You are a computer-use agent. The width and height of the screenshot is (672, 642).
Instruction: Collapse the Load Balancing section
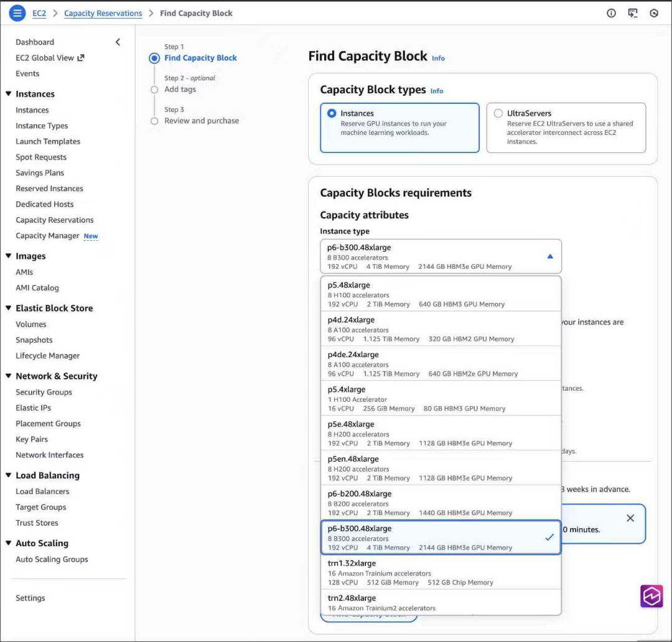(8, 475)
